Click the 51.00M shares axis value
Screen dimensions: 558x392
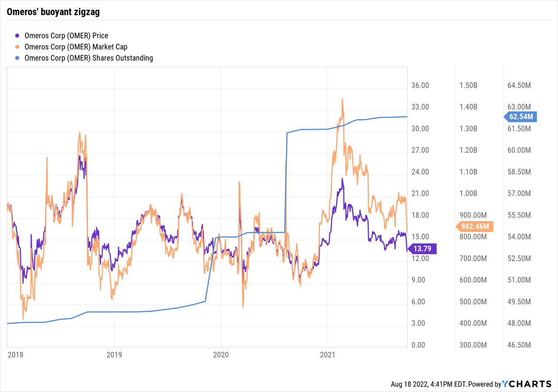519,280
